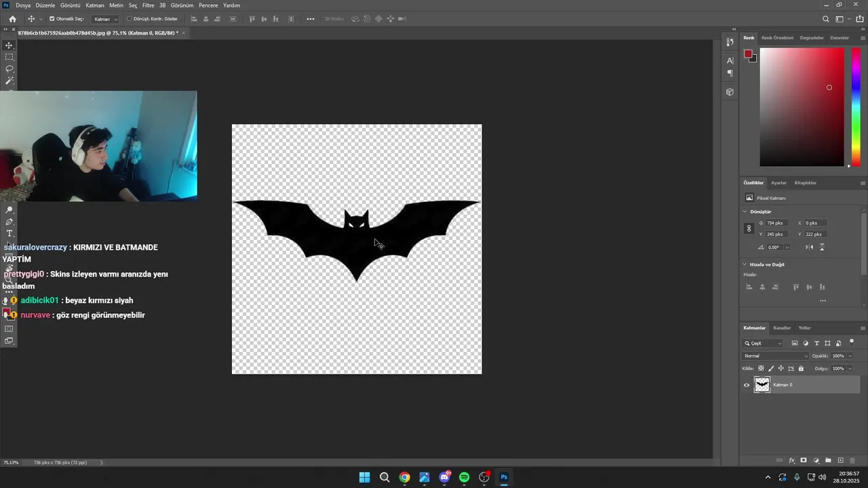Open the Layers panel menu
868x488 pixels.
pos(863,328)
